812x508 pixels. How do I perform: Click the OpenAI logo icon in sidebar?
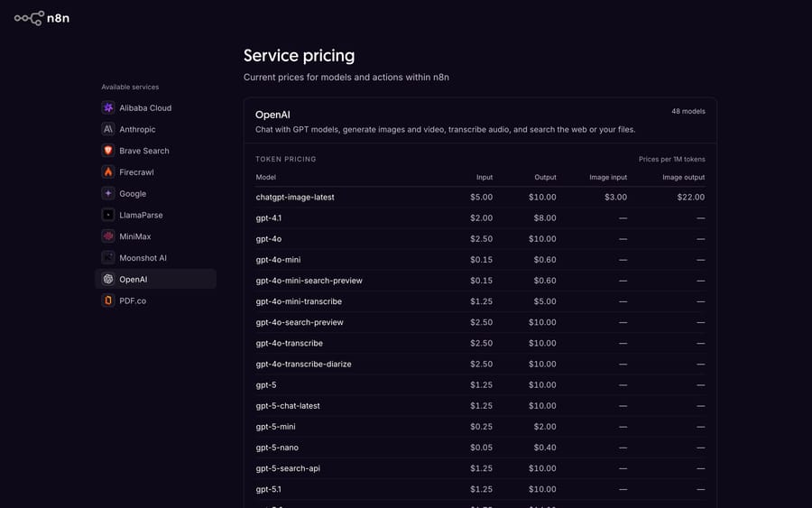[107, 279]
